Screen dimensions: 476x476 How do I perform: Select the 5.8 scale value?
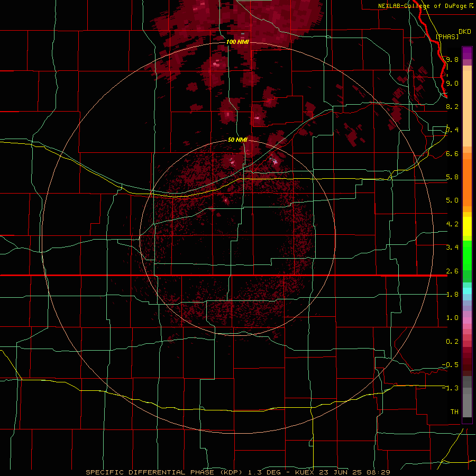(x=452, y=177)
